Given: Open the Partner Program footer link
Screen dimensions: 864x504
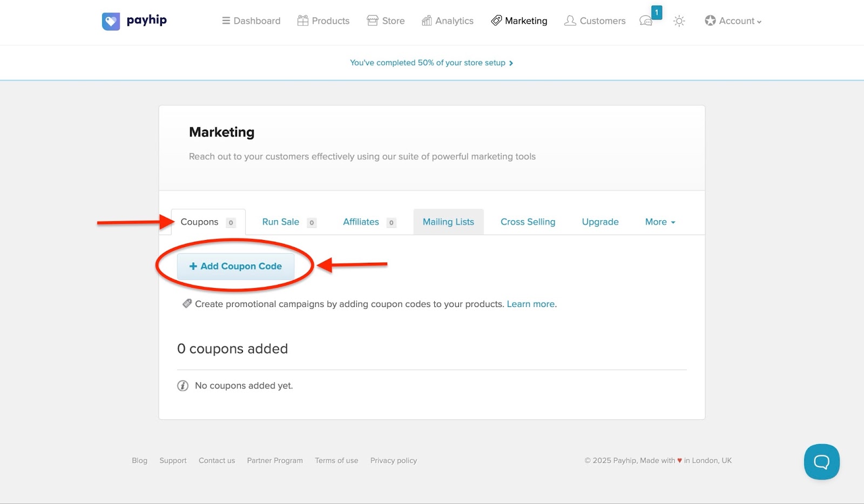Looking at the screenshot, I should point(275,460).
